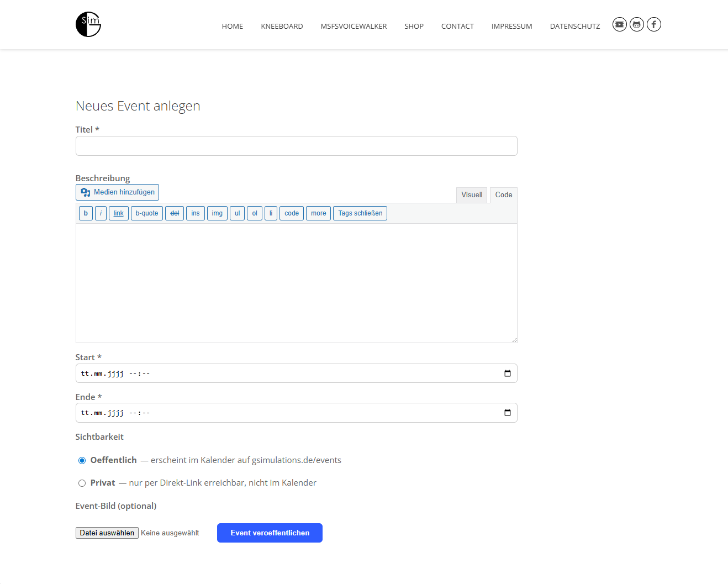The height and width of the screenshot is (584, 728).
Task: Click into the Titel text field
Action: (x=296, y=146)
